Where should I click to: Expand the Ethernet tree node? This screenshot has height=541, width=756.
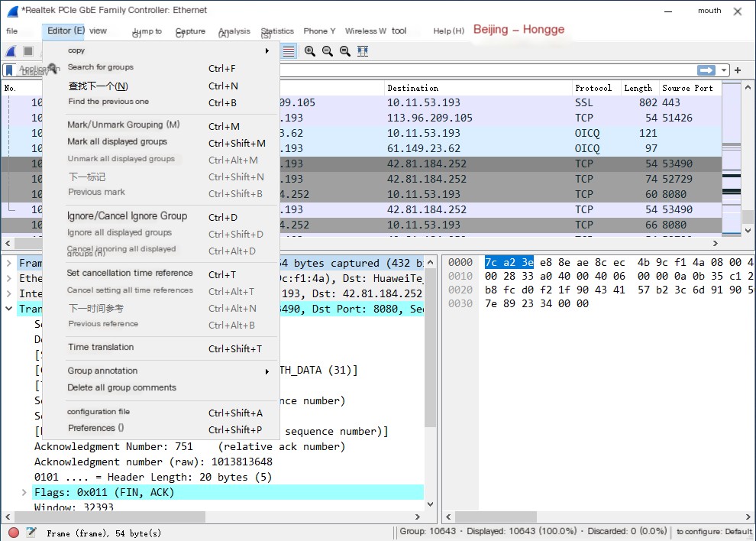[8, 278]
